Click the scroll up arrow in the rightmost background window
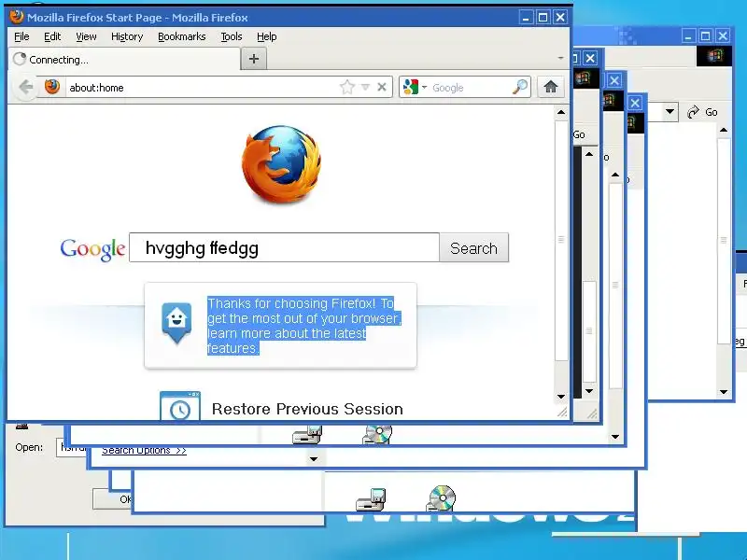Viewport: 747px width, 560px height. point(724,130)
